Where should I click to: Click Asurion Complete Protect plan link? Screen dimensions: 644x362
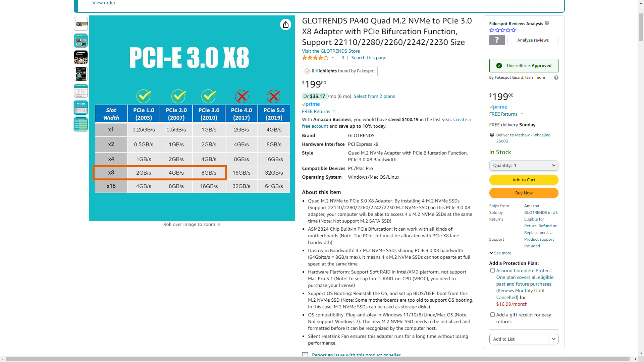point(525,284)
